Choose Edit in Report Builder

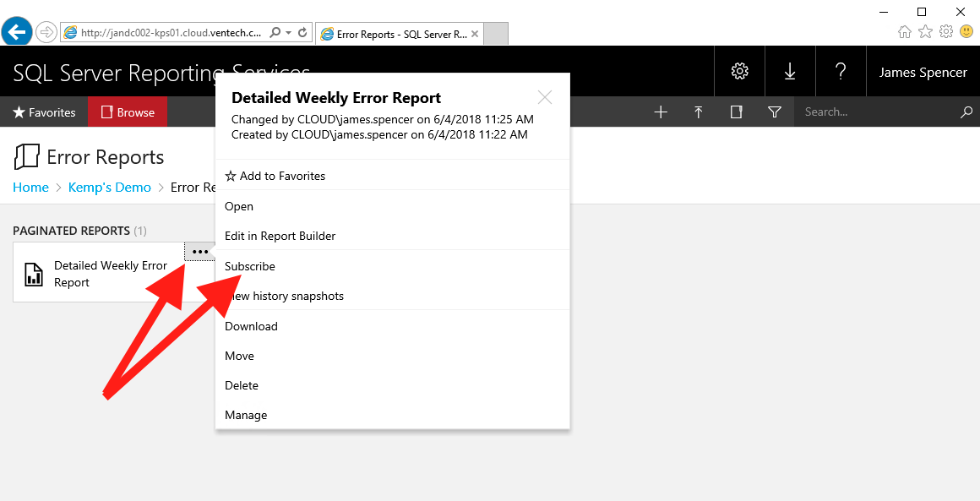(x=280, y=236)
